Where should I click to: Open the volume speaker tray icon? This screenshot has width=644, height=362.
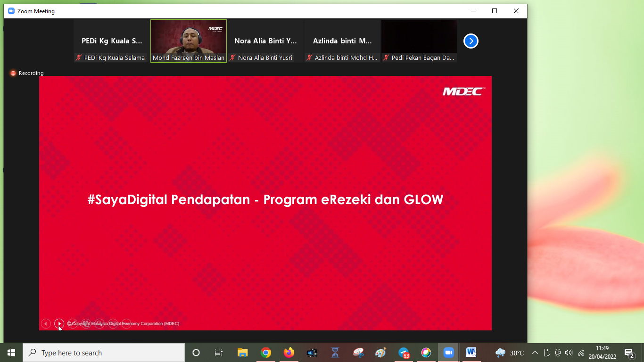click(x=569, y=353)
